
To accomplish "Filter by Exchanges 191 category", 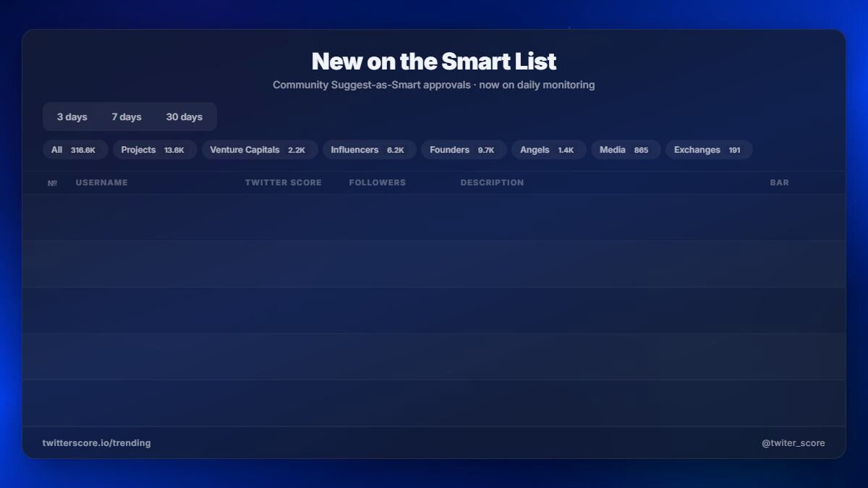I will tap(709, 150).
